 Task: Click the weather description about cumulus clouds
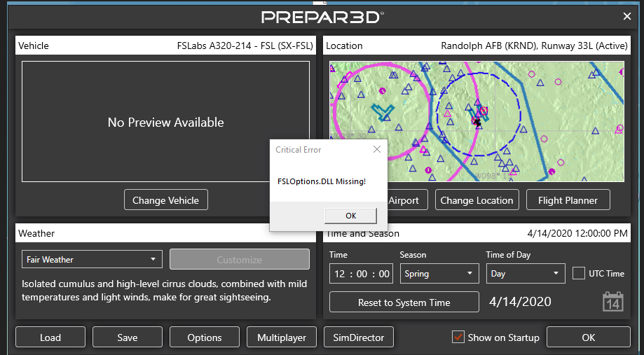[164, 290]
